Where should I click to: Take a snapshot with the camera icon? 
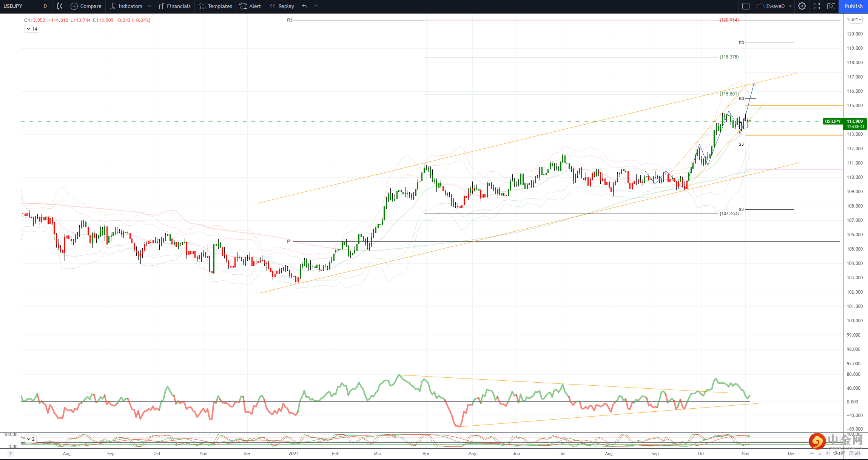point(831,6)
